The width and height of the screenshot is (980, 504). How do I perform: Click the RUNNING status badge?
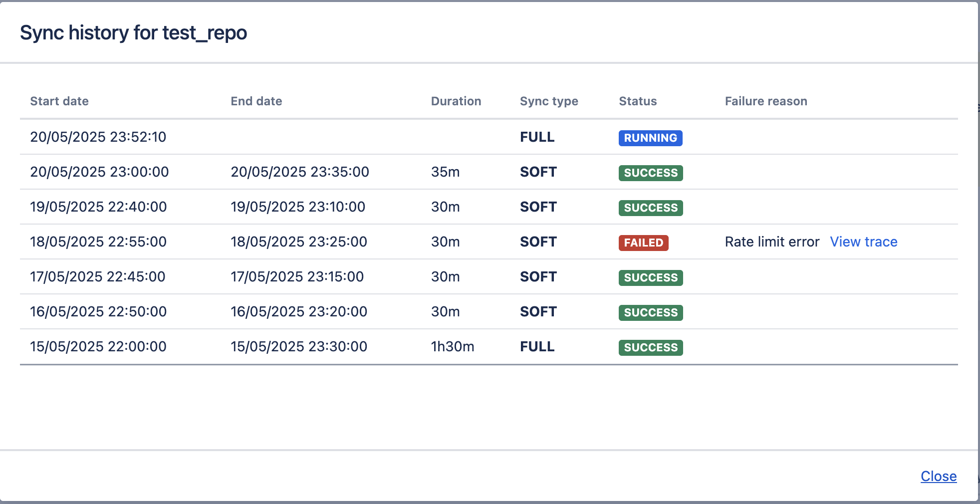click(x=650, y=138)
